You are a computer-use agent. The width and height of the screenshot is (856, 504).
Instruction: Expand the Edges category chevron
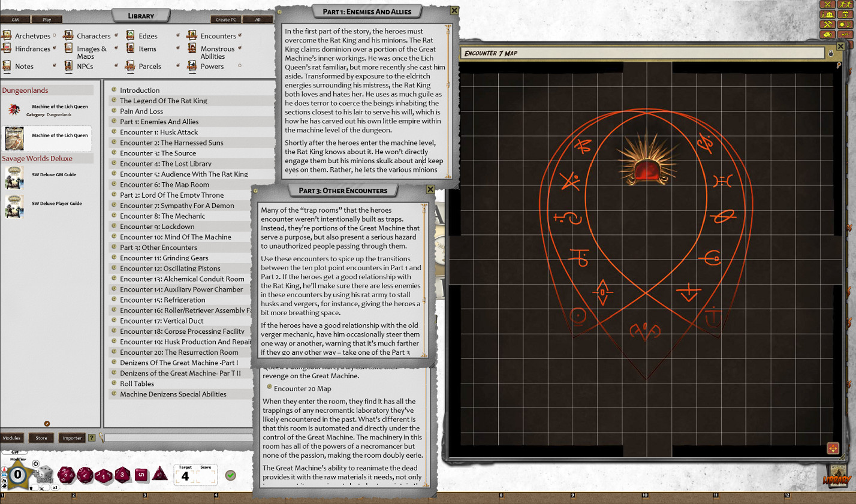pos(177,35)
